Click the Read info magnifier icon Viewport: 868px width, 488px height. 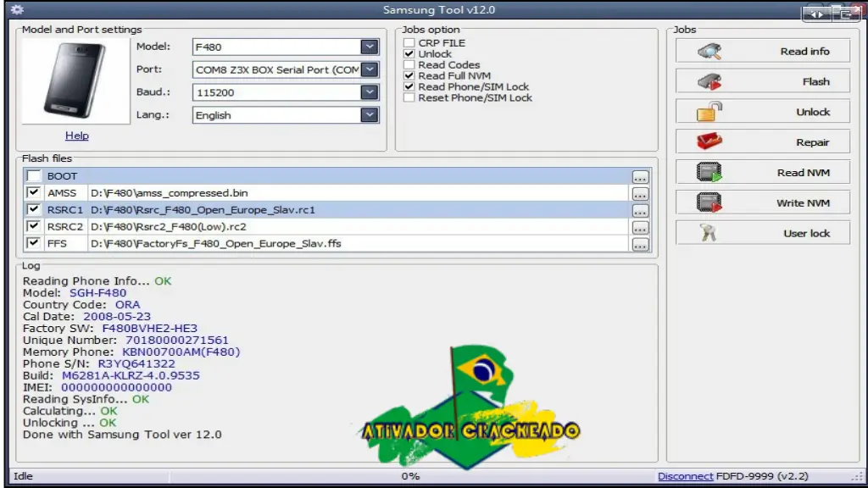(709, 51)
